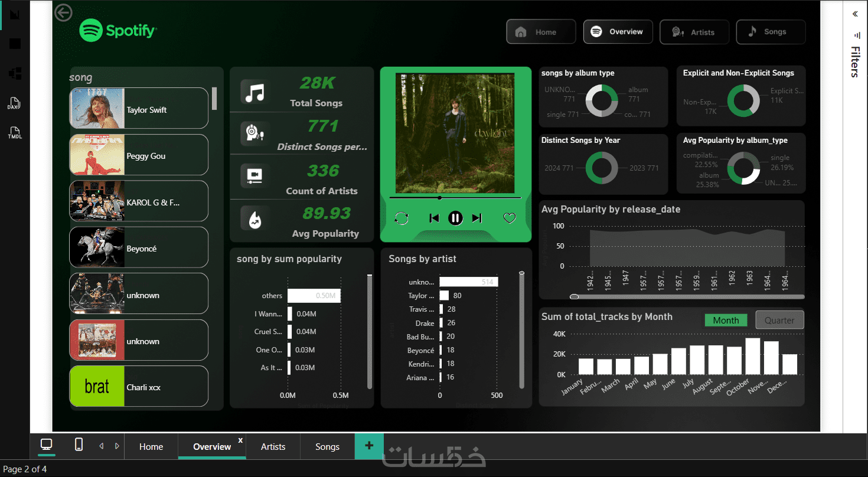Viewport: 868px width, 477px height.
Task: Click the Avg Popularity flame icon
Action: point(255,218)
